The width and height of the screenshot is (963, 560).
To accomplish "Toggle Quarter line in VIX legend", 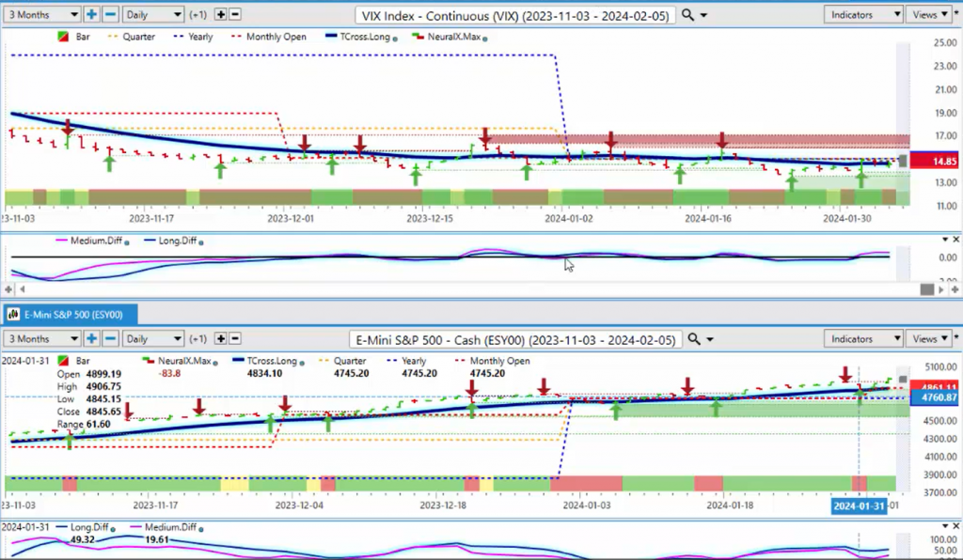I will point(132,37).
